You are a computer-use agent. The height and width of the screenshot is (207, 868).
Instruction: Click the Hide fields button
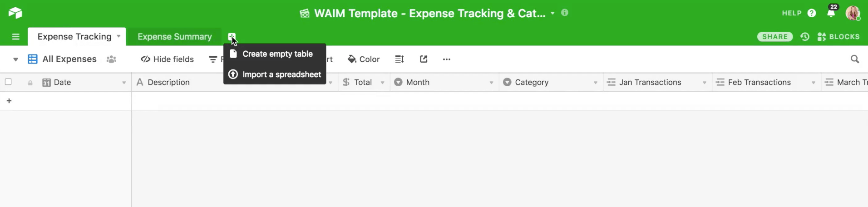click(167, 59)
